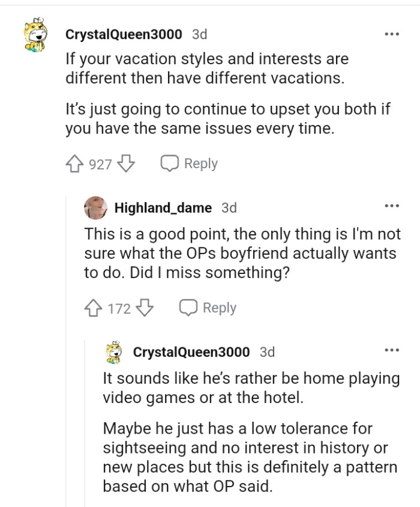Downvote the comment with 927 votes

[126, 164]
